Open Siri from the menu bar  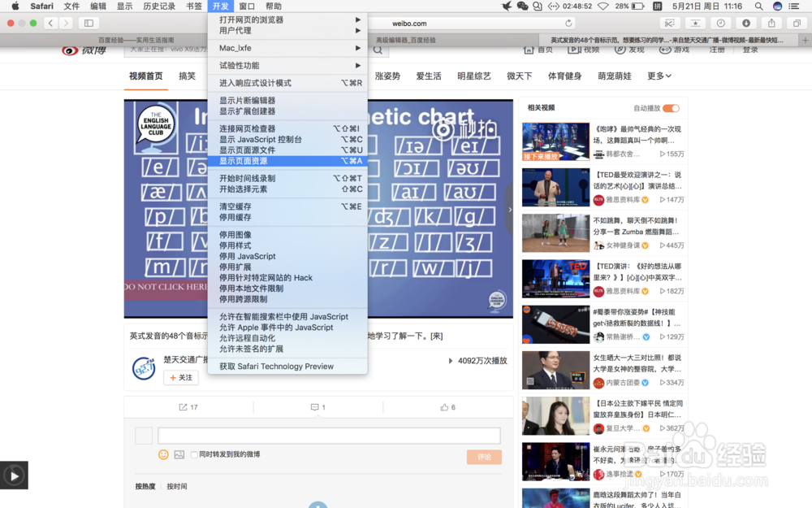[x=777, y=7]
